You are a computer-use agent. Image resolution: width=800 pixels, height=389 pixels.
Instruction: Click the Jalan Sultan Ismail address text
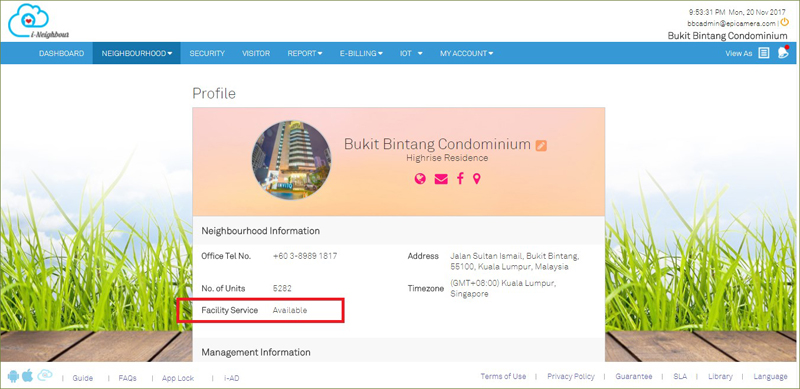click(x=515, y=261)
